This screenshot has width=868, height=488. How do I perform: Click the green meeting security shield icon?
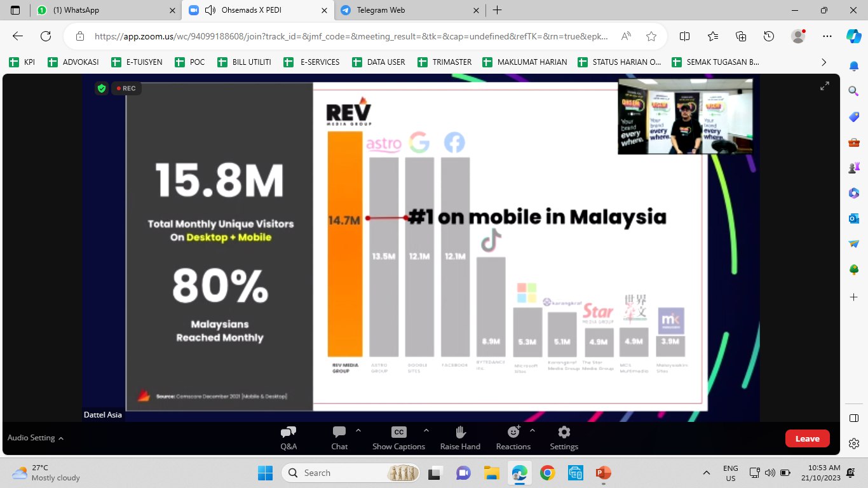[102, 88]
